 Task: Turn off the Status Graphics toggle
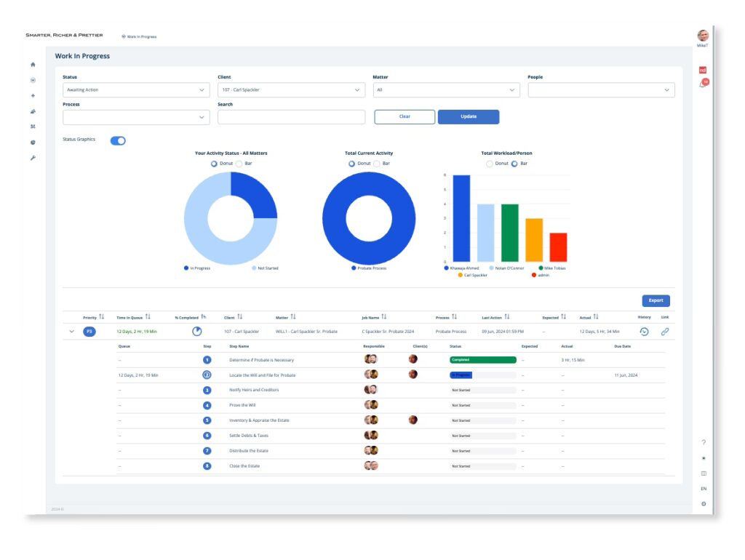point(118,140)
